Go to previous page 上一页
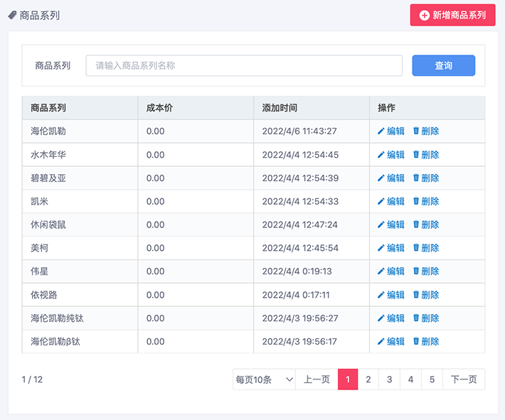 [x=317, y=379]
